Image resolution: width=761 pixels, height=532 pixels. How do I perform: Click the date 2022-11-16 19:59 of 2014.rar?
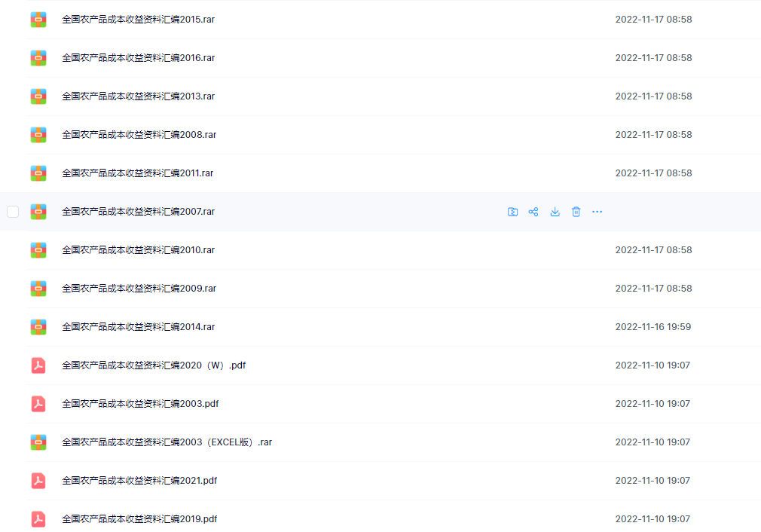click(653, 327)
